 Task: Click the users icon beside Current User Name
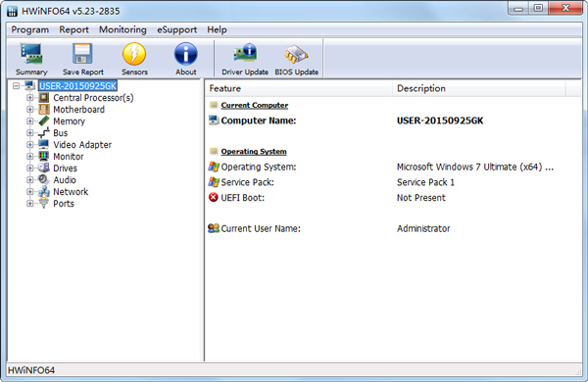point(214,228)
